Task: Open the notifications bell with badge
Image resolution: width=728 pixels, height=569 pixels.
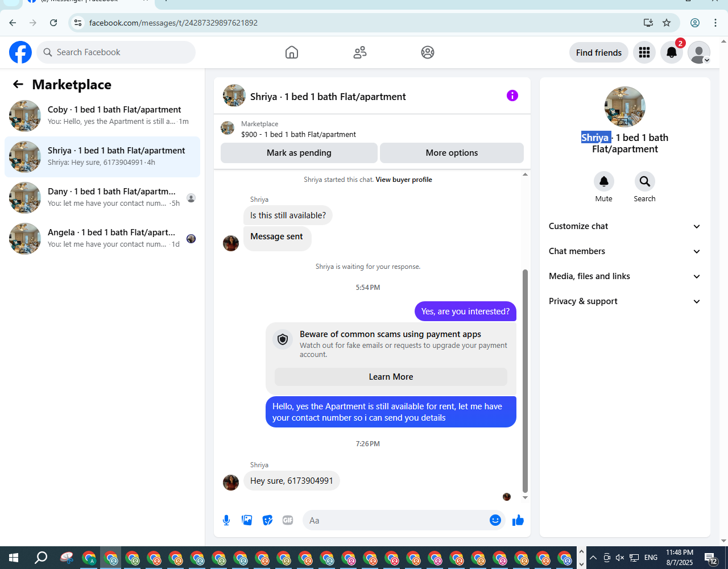Action: [x=672, y=52]
